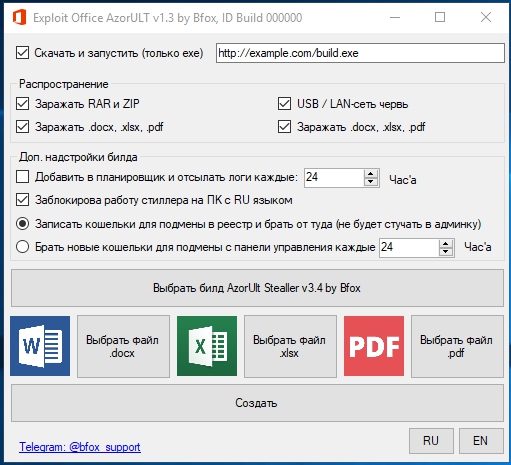511x465 pixels.
Task: Minimize the window
Action: [395, 17]
